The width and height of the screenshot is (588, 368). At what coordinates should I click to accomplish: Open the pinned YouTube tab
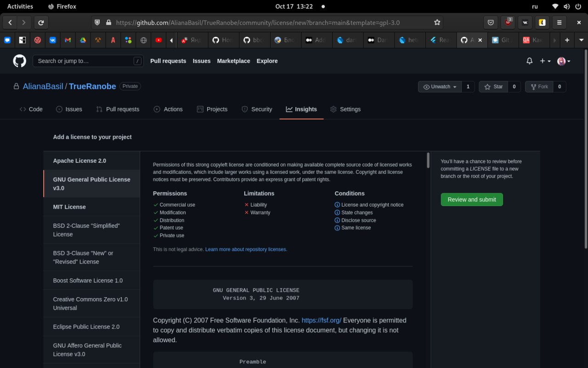point(158,40)
